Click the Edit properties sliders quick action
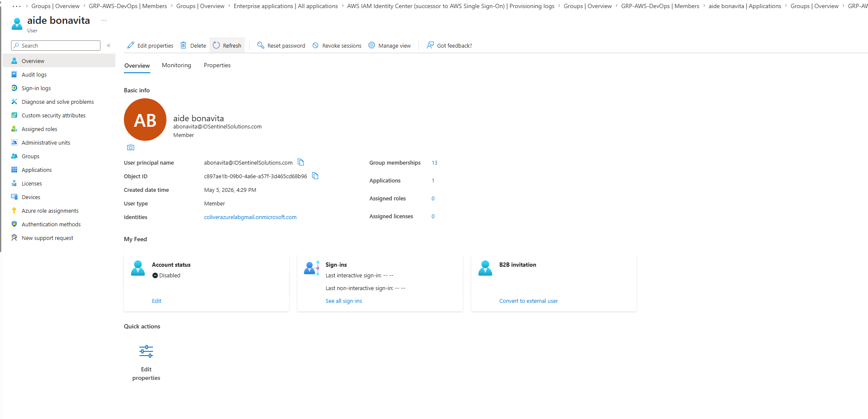Viewport: 868px width, 419px height. pos(146,351)
